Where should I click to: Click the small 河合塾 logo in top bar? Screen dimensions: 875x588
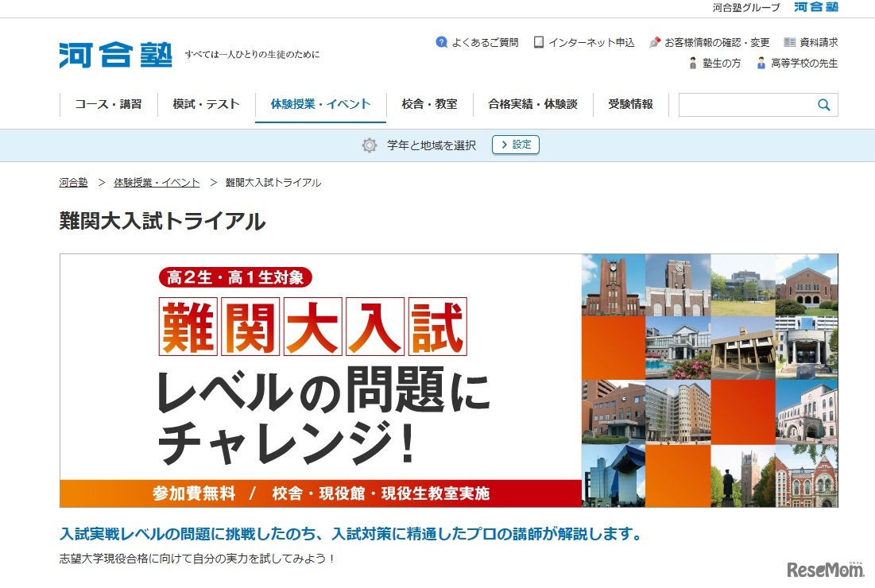pyautogui.click(x=816, y=7)
